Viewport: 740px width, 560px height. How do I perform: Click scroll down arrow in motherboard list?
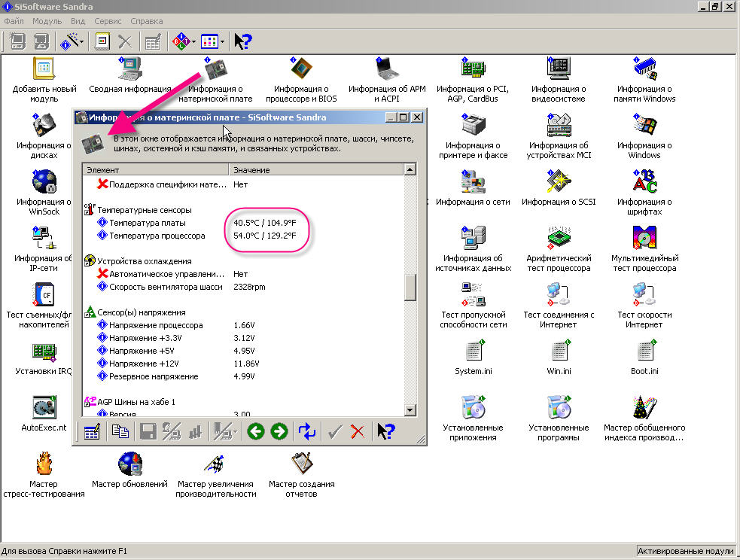[410, 410]
